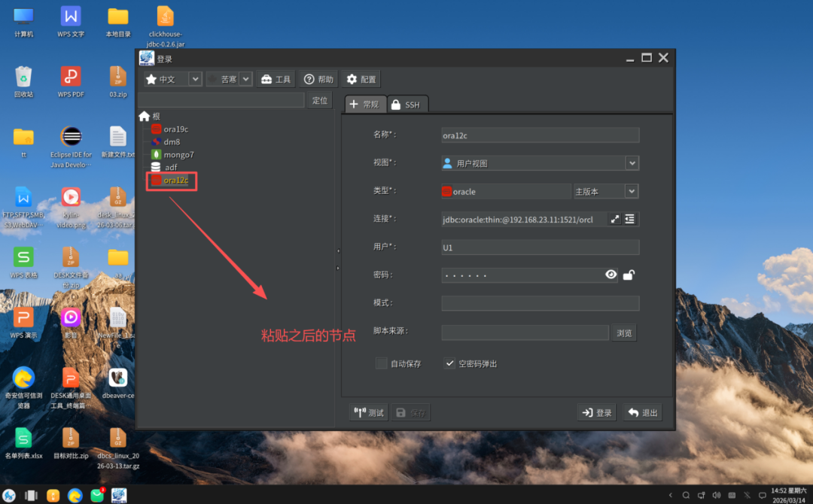Open the browser icon in the taskbar

[75, 495]
